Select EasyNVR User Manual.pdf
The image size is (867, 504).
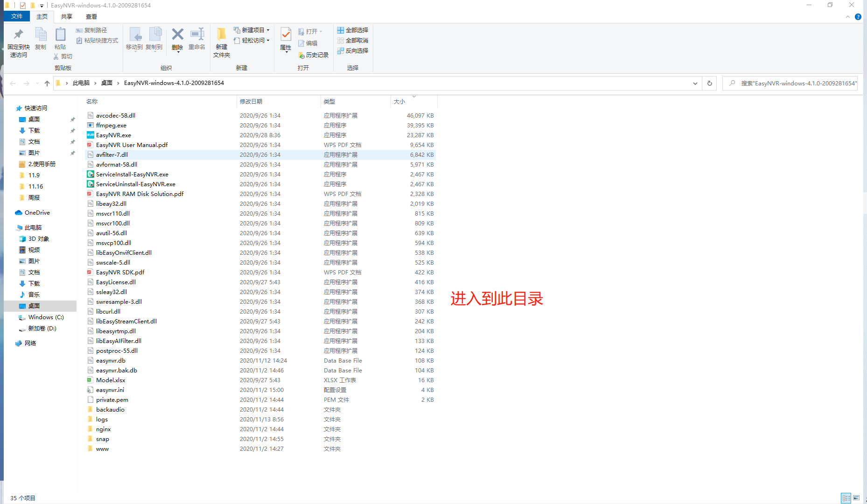click(x=132, y=145)
